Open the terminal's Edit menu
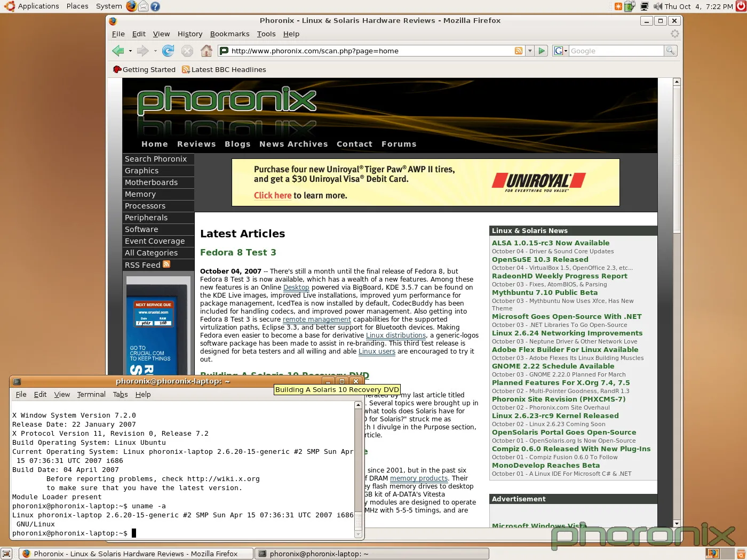 [x=40, y=394]
